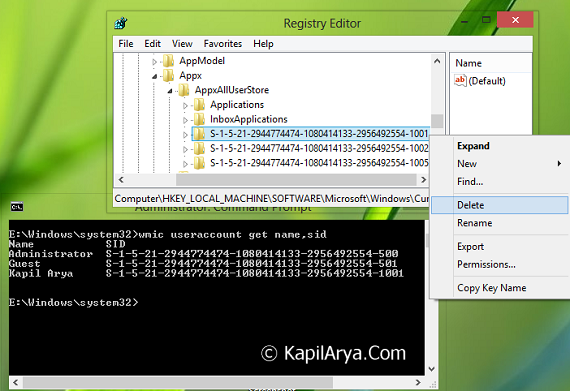Click folder icon of SID key ending 1005
The height and width of the screenshot is (391, 570).
[199, 163]
